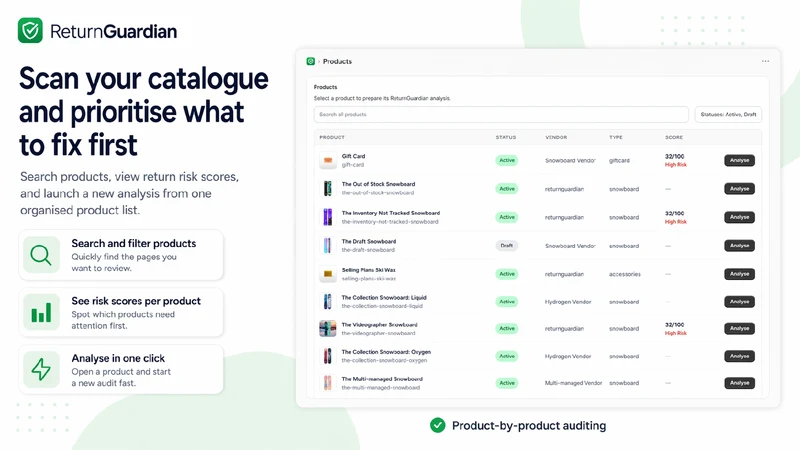The width and height of the screenshot is (800, 450).
Task: Click the Selling Plans Ski Wax thumbnail
Action: pyautogui.click(x=328, y=274)
